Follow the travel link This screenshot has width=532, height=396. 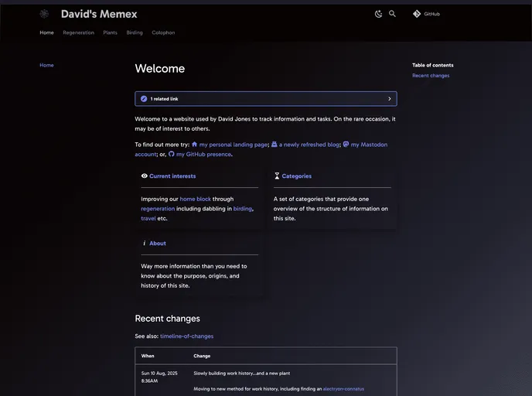tap(148, 219)
